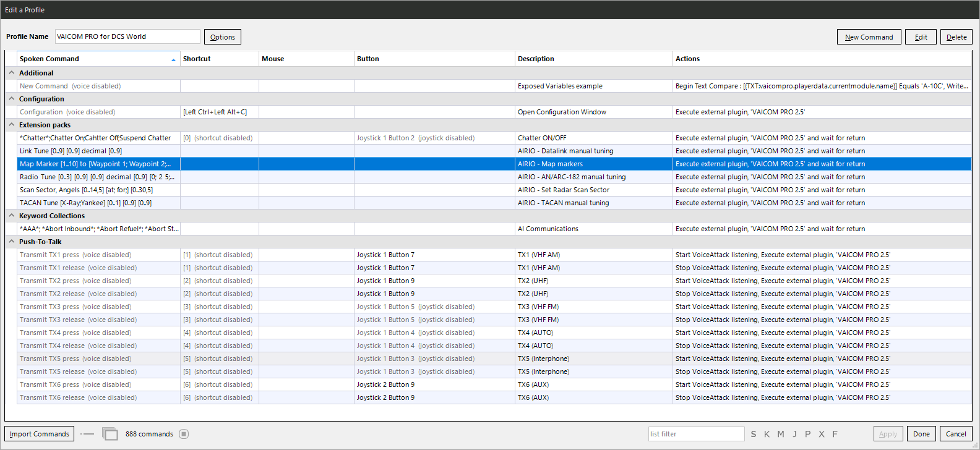Toggle the J filter letter

[794, 434]
